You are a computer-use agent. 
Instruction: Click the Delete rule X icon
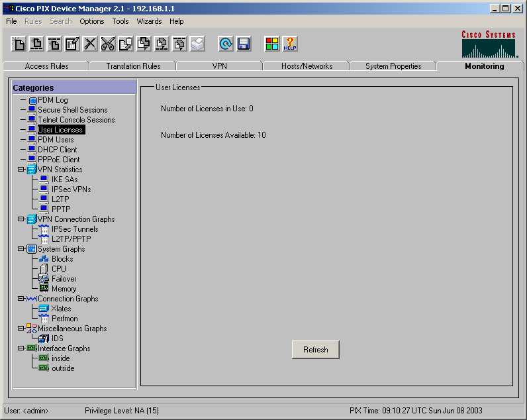point(90,44)
